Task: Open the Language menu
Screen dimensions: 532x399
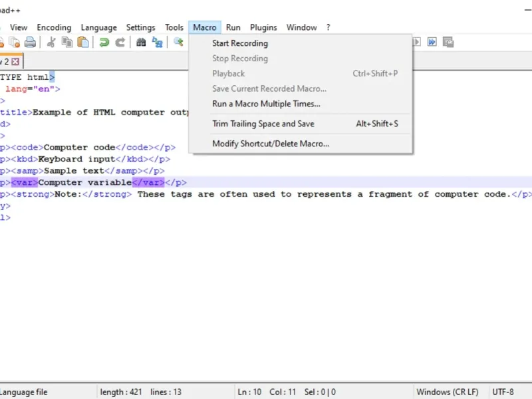Action: [98, 27]
